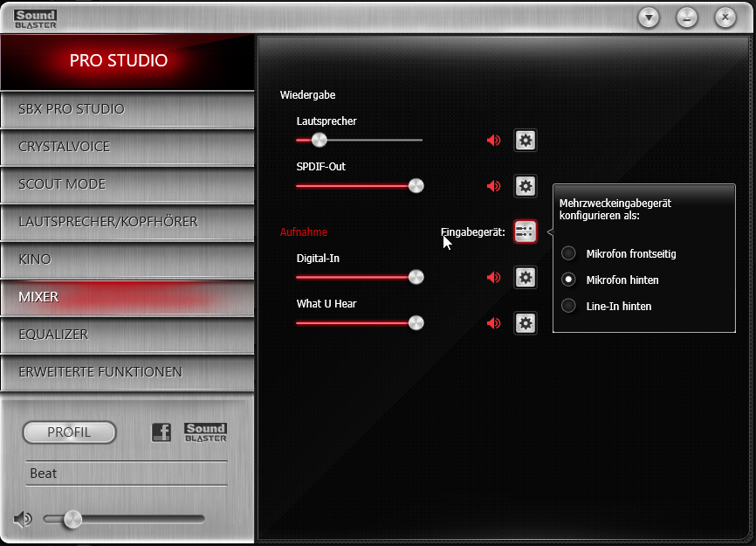
Task: Click the Beat profile name field
Action: point(127,473)
